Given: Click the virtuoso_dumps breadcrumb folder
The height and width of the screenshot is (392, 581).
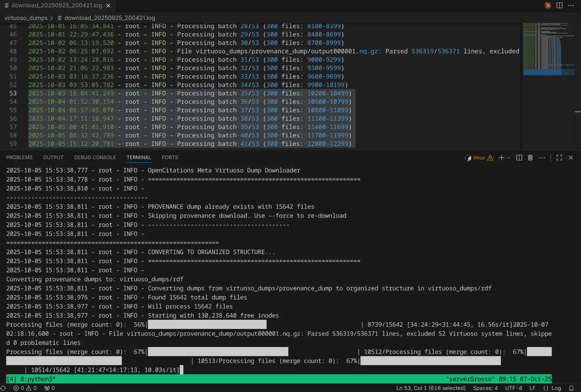Looking at the screenshot, I should point(26,18).
